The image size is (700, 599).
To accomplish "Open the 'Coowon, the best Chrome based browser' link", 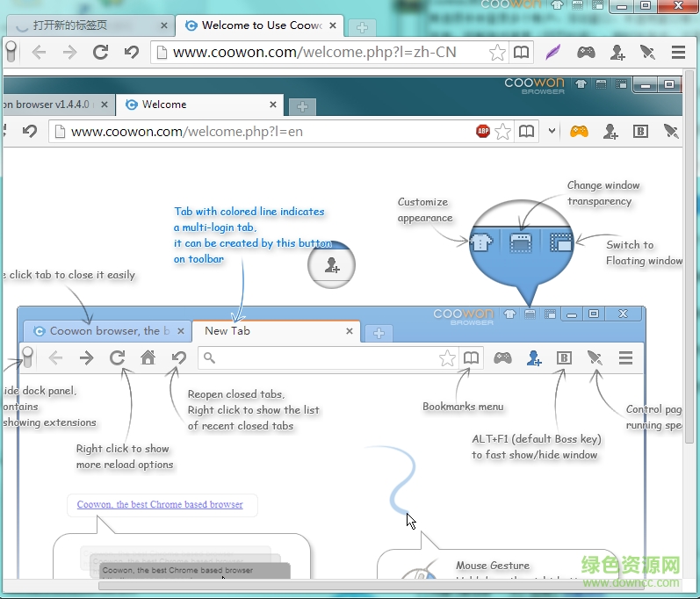I will coord(160,505).
